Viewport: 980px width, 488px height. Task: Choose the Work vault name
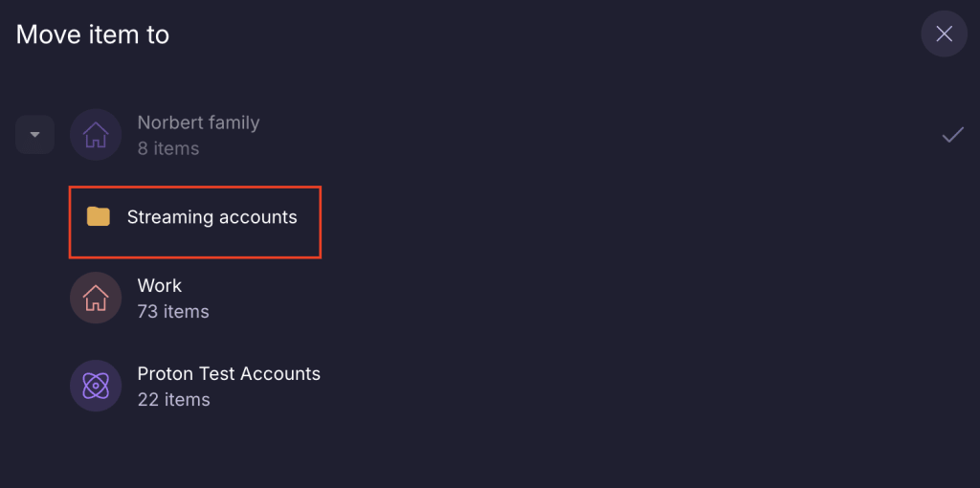pyautogui.click(x=160, y=285)
